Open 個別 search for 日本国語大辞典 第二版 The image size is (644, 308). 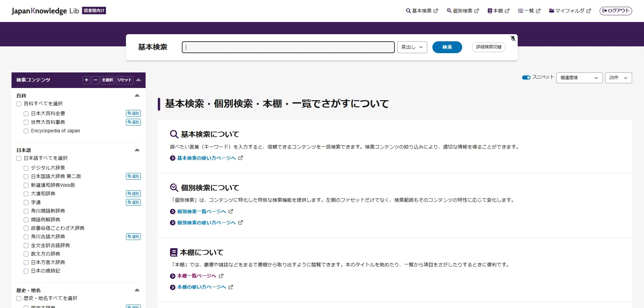133,176
